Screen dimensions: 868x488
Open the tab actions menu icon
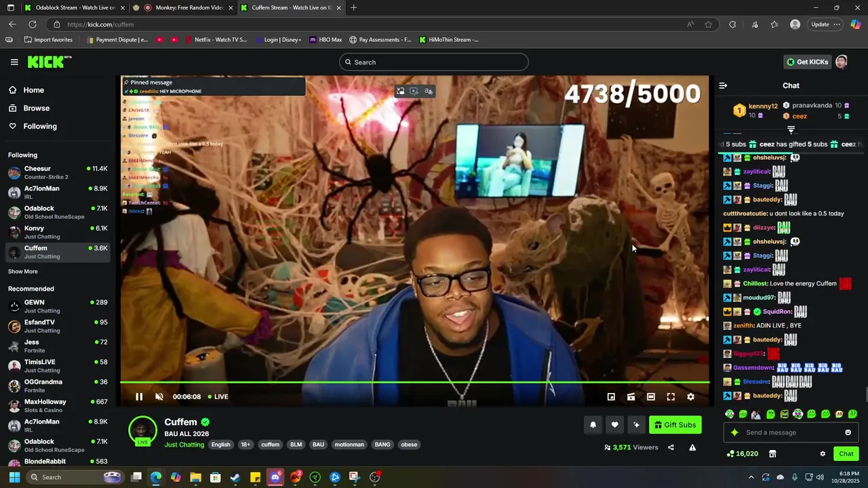coord(11,7)
